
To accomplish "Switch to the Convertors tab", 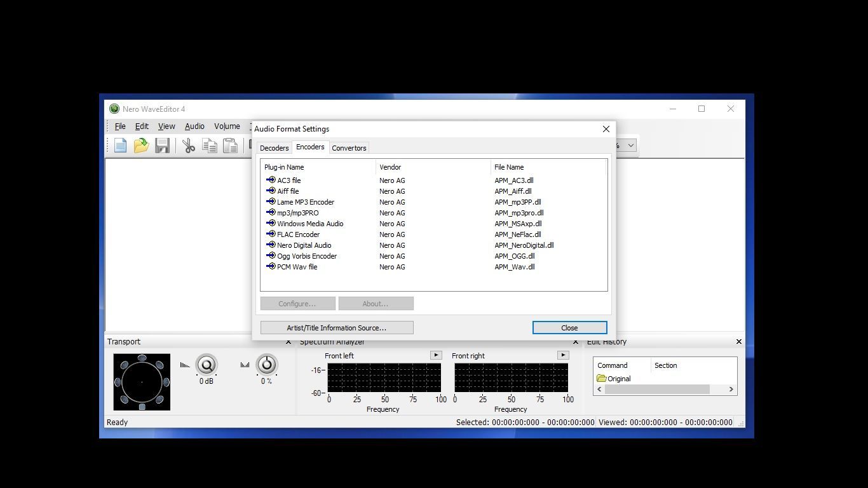I will [x=349, y=147].
